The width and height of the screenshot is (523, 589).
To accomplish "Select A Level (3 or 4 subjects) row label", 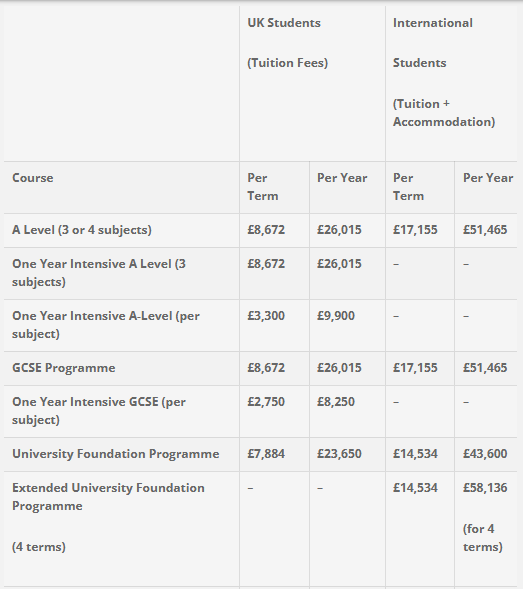I will (x=82, y=230).
